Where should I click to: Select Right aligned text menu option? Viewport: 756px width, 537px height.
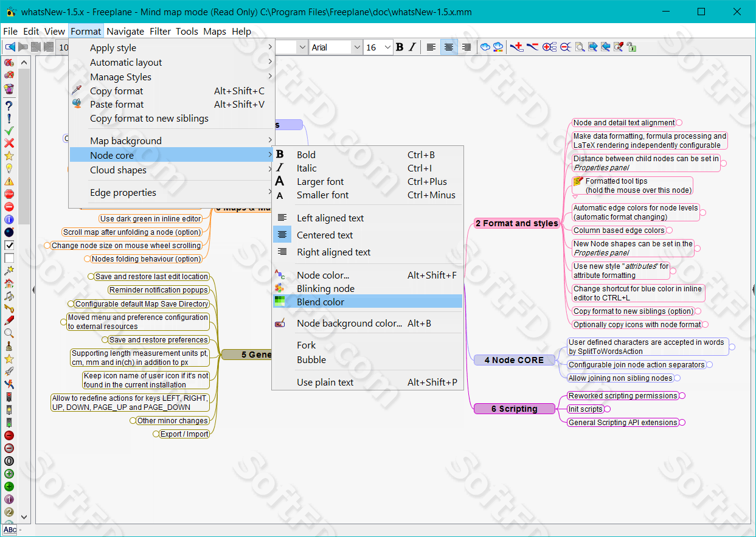point(367,252)
